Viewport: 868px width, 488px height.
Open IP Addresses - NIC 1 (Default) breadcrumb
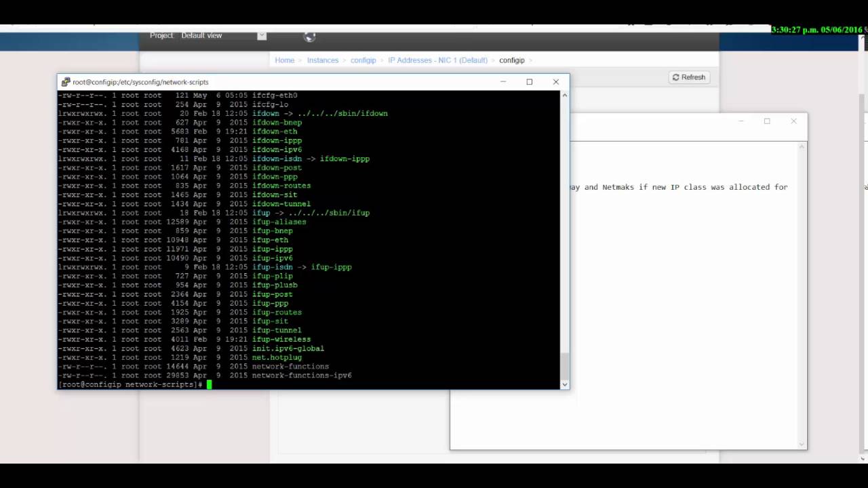pos(437,60)
